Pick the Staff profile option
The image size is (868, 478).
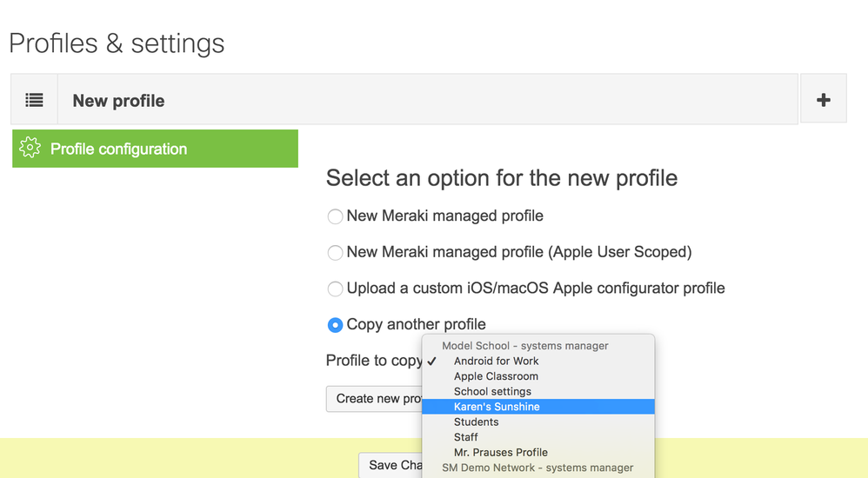(465, 437)
